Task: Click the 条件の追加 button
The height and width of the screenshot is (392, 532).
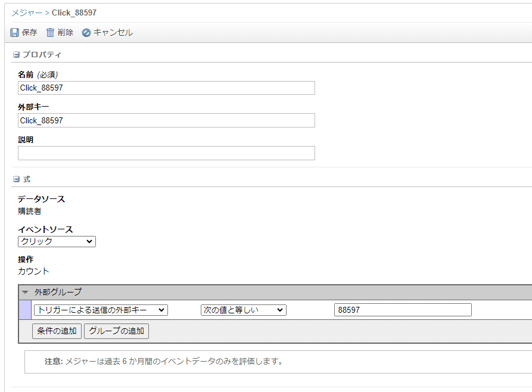Action: [57, 331]
